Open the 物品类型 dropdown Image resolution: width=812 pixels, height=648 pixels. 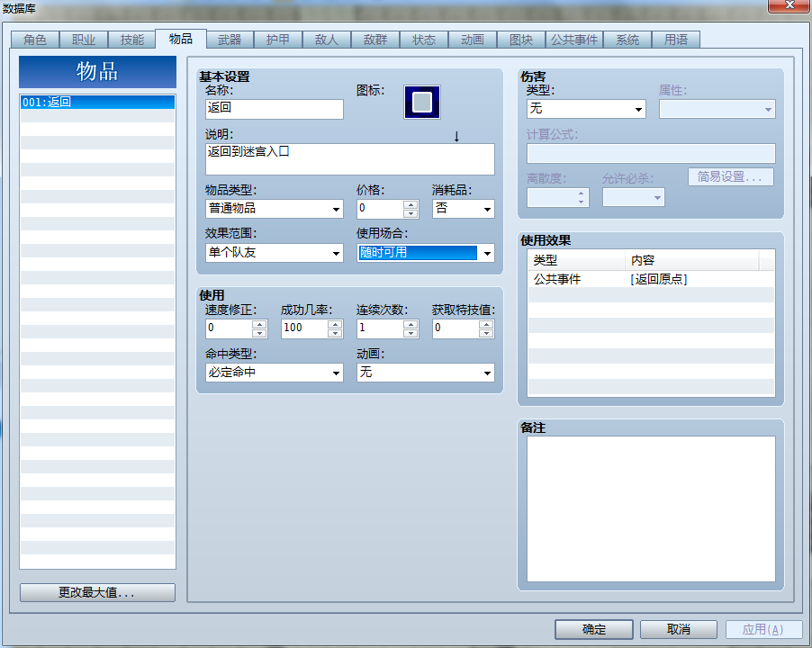pos(274,209)
